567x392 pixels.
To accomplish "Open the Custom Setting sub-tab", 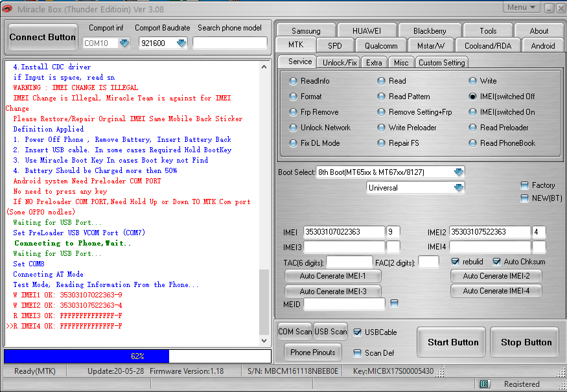I will 441,63.
